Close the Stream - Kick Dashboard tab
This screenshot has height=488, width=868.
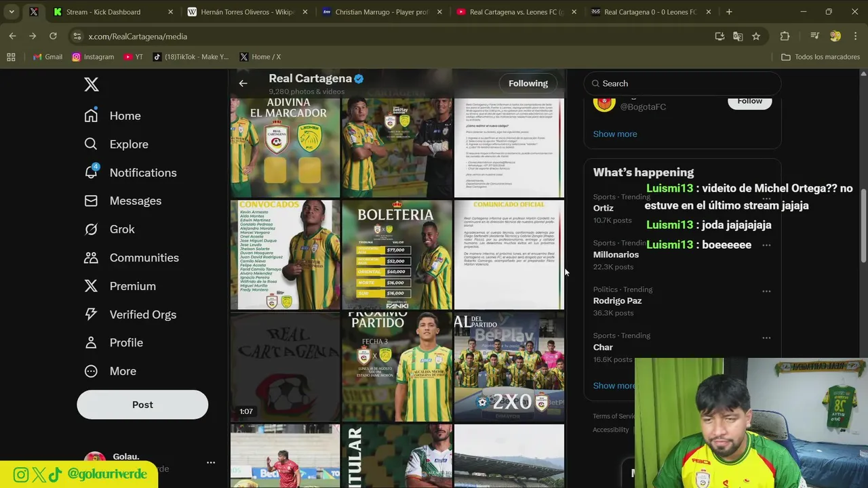pyautogui.click(x=170, y=12)
